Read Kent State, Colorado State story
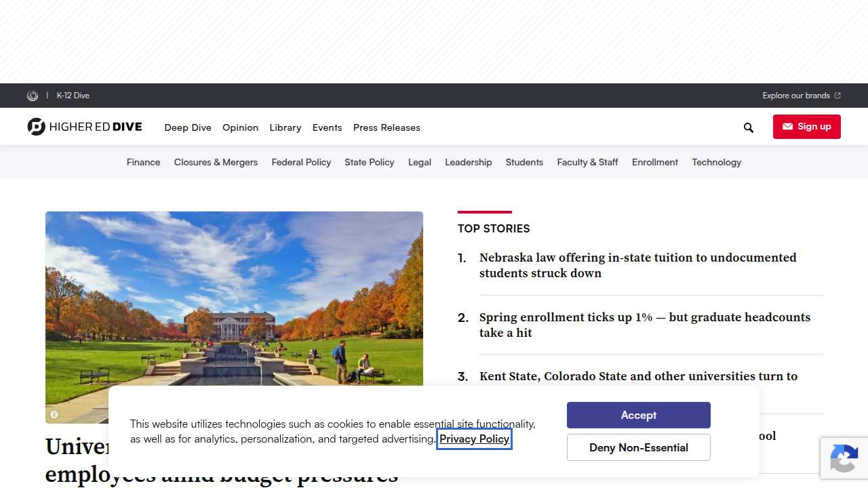This screenshot has height=488, width=868. tap(638, 376)
